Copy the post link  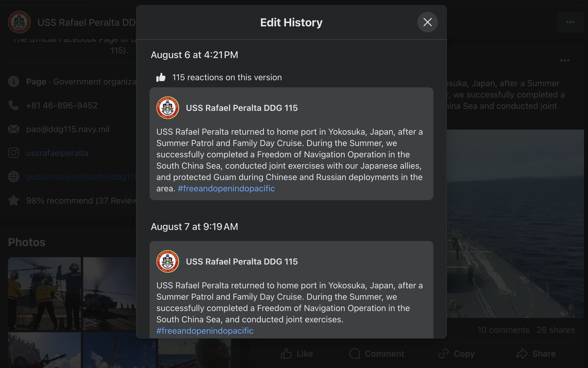[x=456, y=354]
